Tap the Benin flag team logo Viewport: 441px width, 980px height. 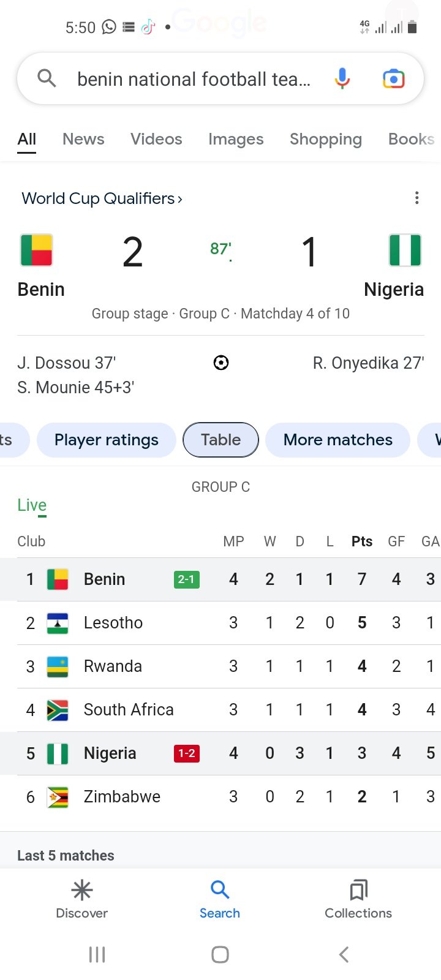point(37,250)
